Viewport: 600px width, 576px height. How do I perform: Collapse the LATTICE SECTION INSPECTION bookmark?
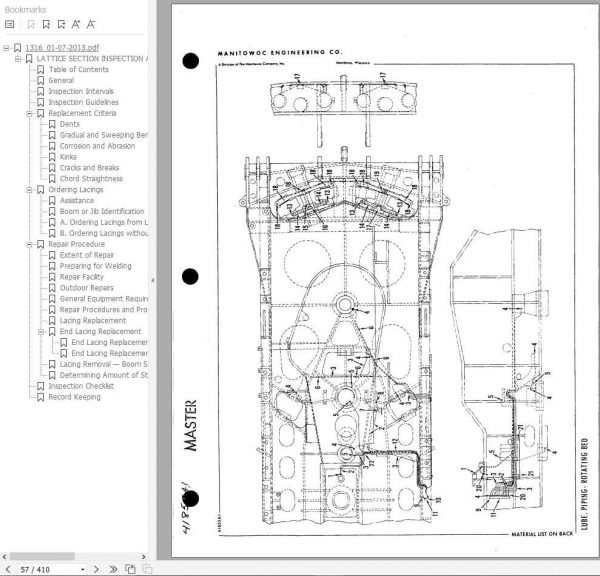coord(18,59)
